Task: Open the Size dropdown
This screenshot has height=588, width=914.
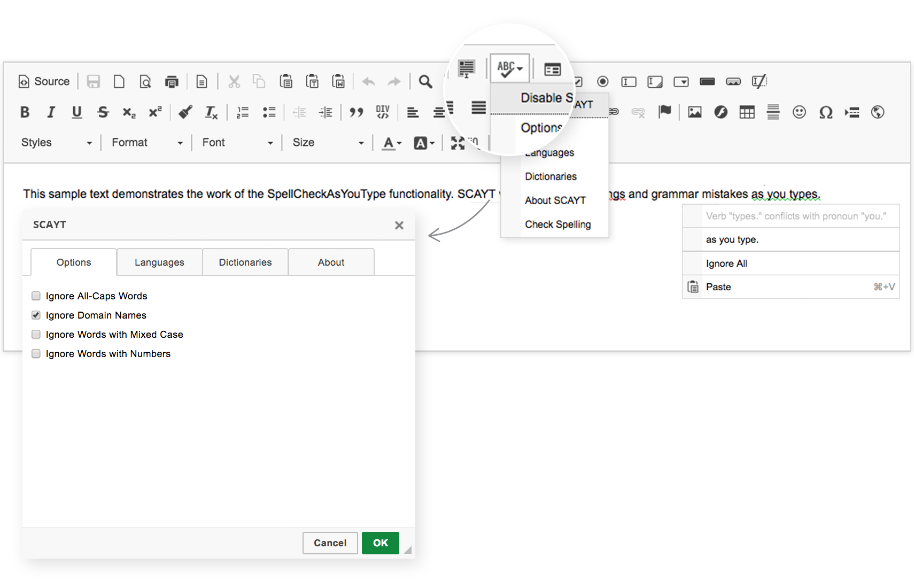Action: [328, 143]
